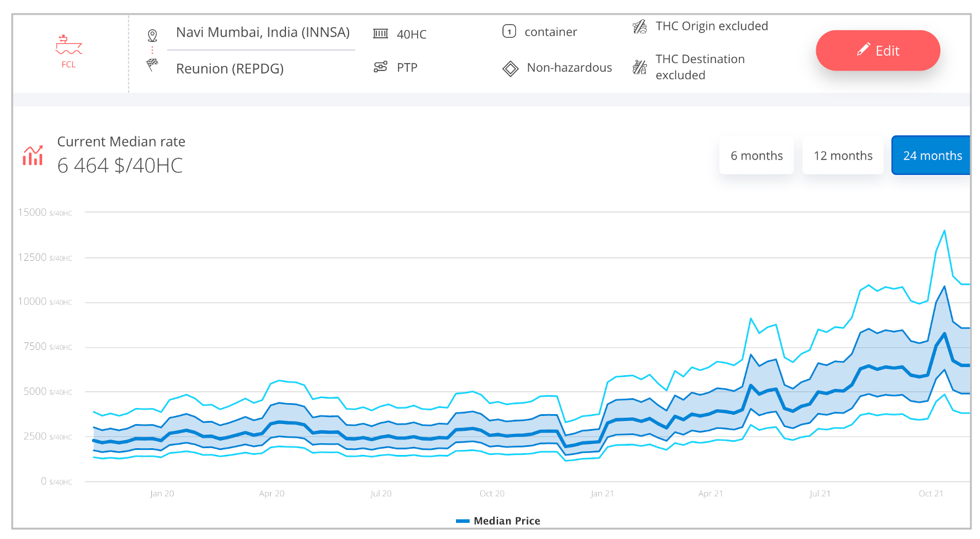Screen dimensions: 980x539
Task: Click THC Origin excluded text
Action: coord(712,26)
